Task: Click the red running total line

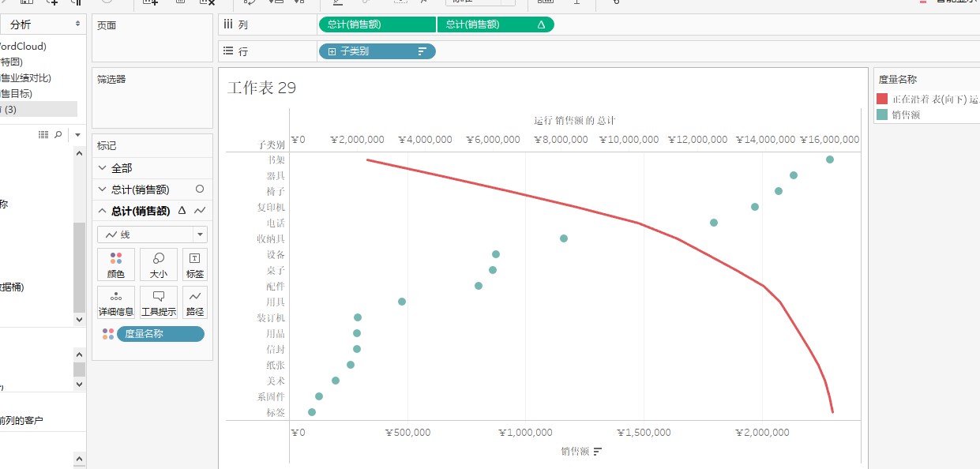Action: (x=640, y=223)
